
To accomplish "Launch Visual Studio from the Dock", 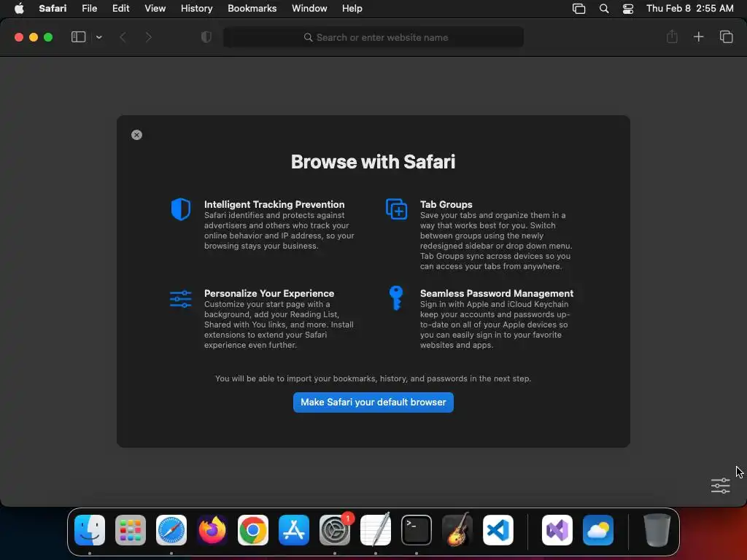I will (x=557, y=530).
